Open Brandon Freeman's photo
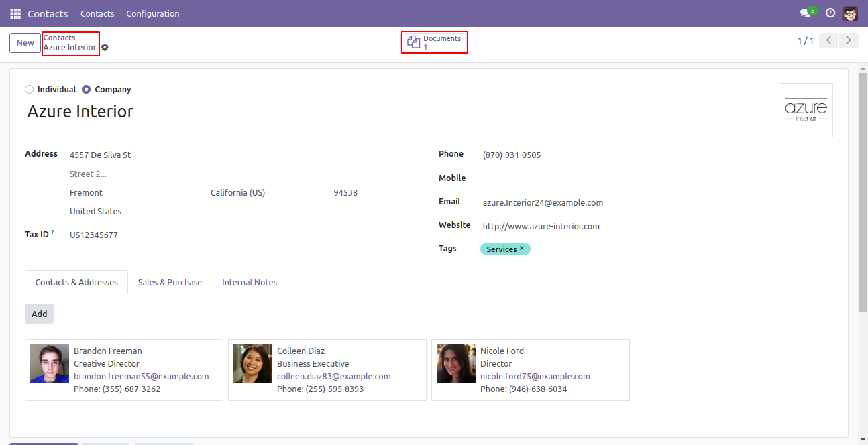868x445 pixels. pos(50,364)
